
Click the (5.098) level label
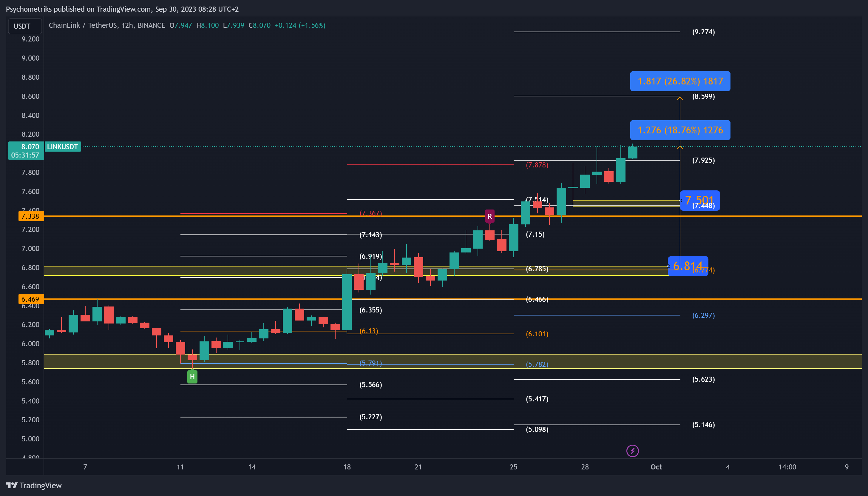[537, 429]
